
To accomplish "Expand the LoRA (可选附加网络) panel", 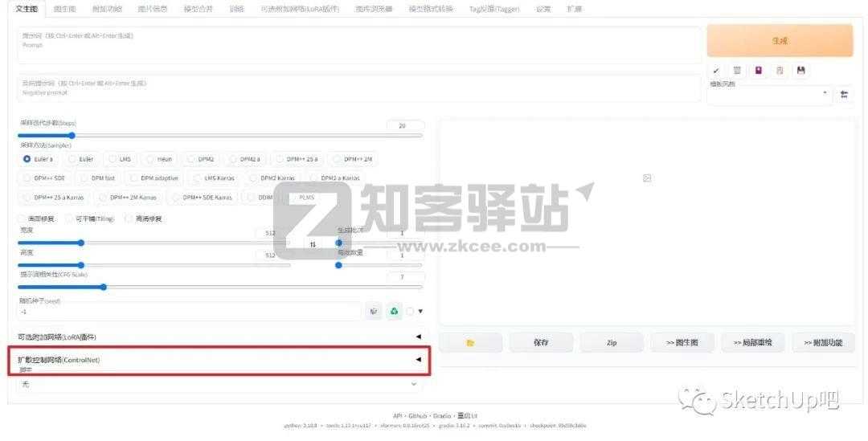I will click(x=219, y=337).
